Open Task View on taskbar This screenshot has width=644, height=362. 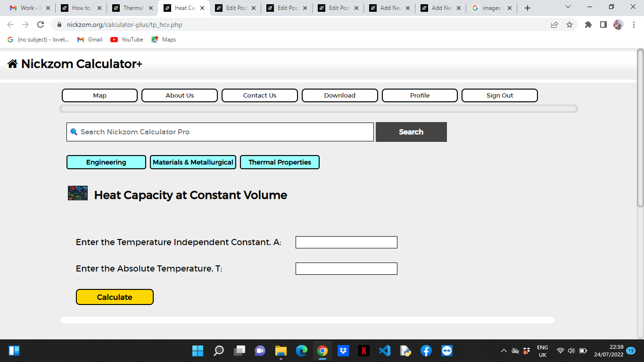(239, 351)
